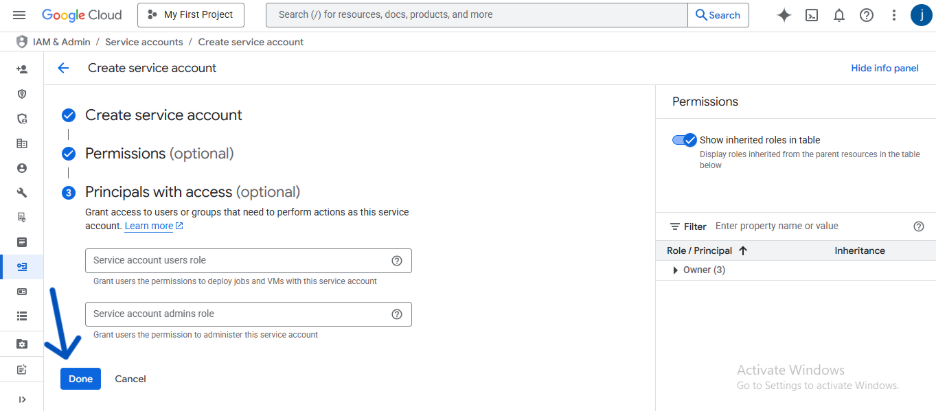This screenshot has height=411, width=936.
Task: Click Hide info panel link
Action: click(x=884, y=68)
